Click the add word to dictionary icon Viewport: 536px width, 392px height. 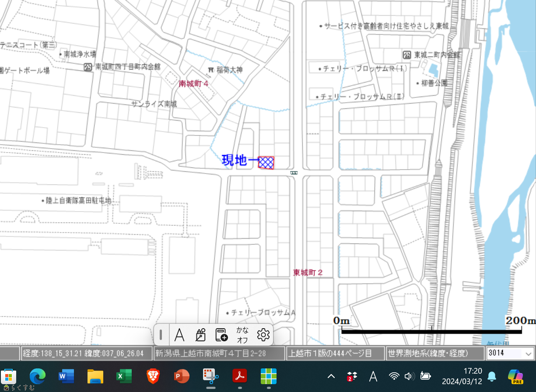point(221,335)
